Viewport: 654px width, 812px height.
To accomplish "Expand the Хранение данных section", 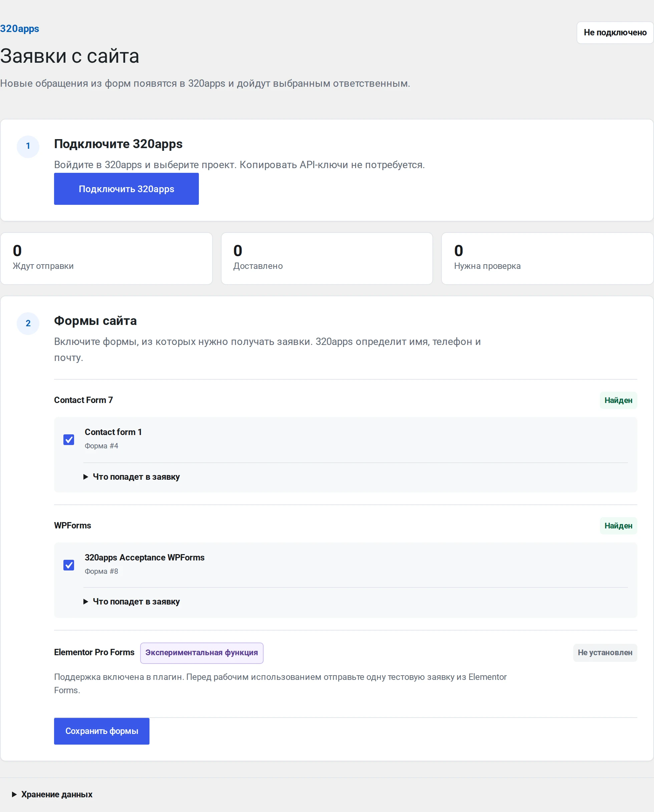I will pyautogui.click(x=52, y=794).
